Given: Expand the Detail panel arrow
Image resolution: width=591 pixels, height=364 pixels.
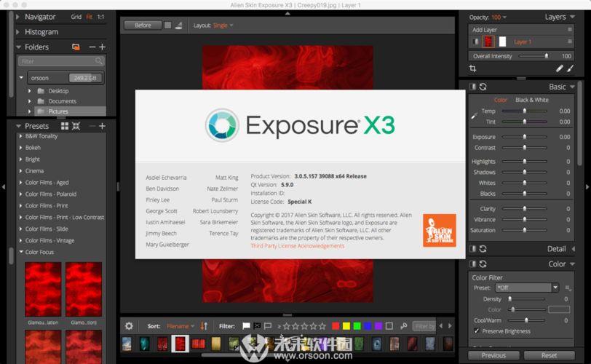Looking at the screenshot, I should coord(573,249).
